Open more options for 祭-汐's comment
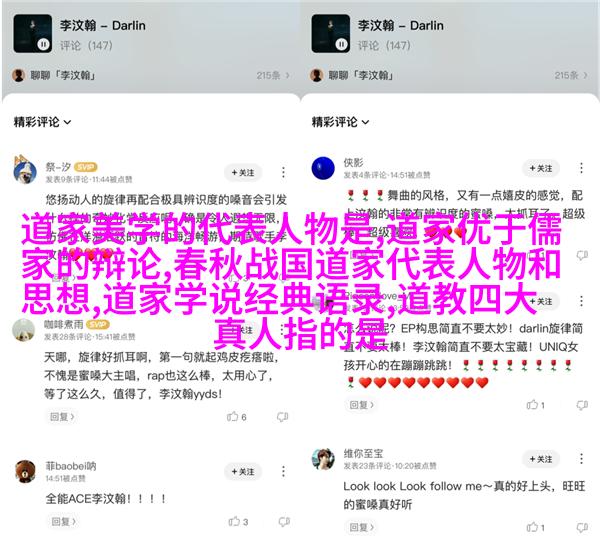This screenshot has width=600, height=555. click(284, 173)
